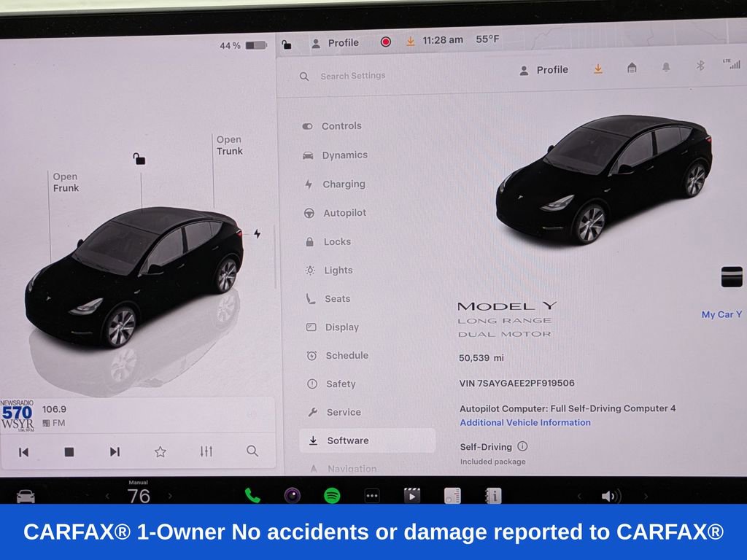Viewport: 747px width, 560px height.
Task: Select the Navigation menu item
Action: point(343,469)
